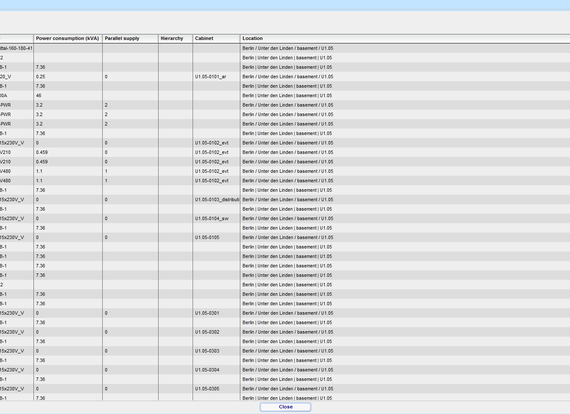Select cabinet cell U1.05-0303
570x414 pixels.
(x=216, y=351)
